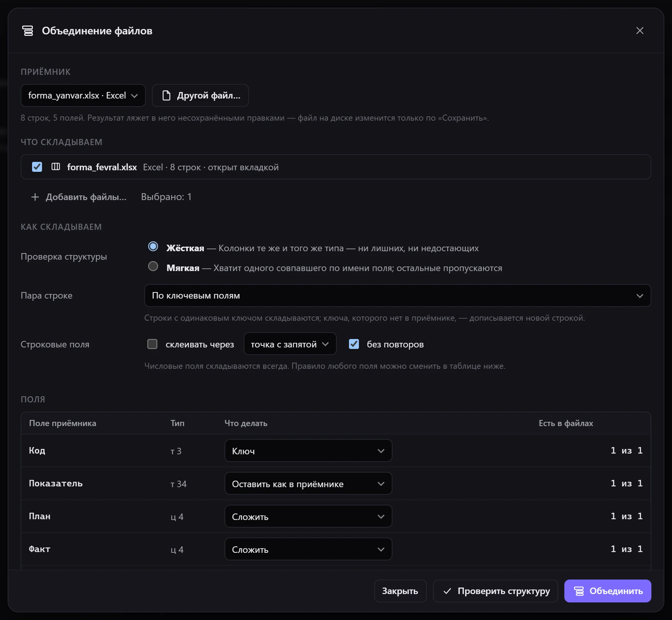Click the plus icon next to Добавить файлы

click(35, 197)
